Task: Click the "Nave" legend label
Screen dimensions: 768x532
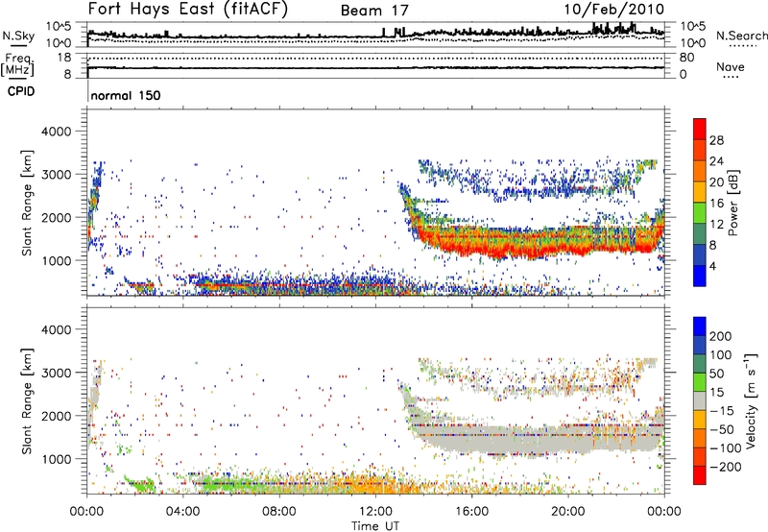Action: point(731,66)
